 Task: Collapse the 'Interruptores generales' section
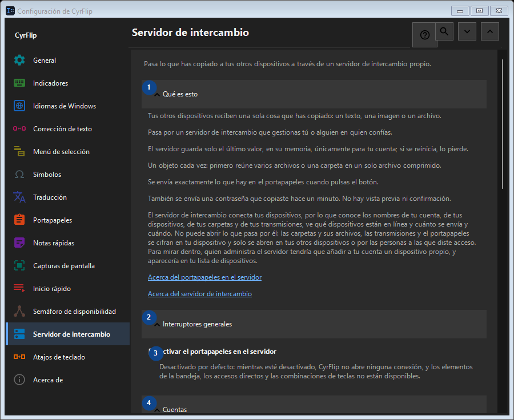314,324
